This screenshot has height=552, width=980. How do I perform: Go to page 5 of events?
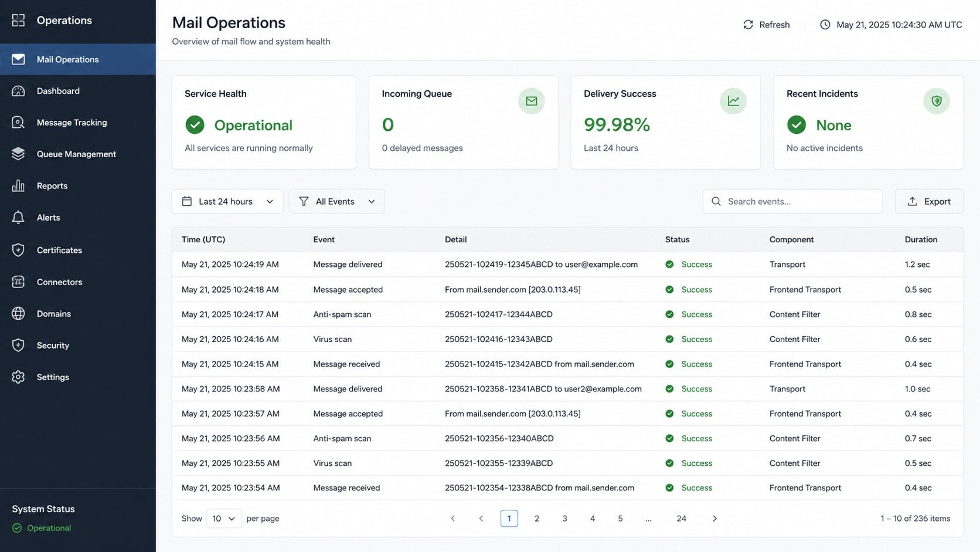pyautogui.click(x=620, y=519)
